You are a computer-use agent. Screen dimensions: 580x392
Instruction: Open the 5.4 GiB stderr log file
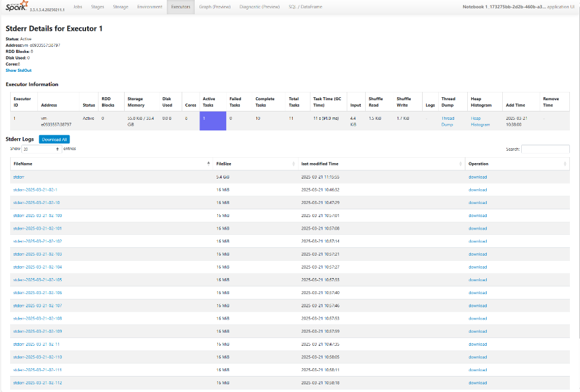19,177
